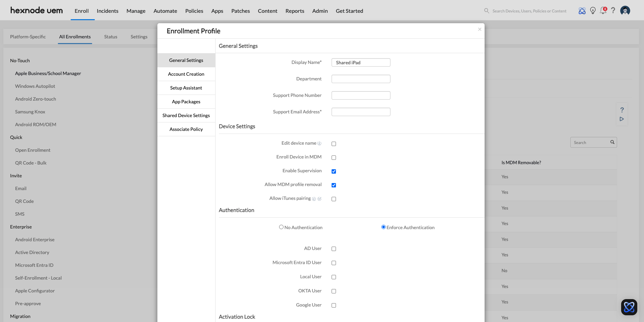
Task: Click the lightbulb quick tips icon
Action: click(593, 11)
